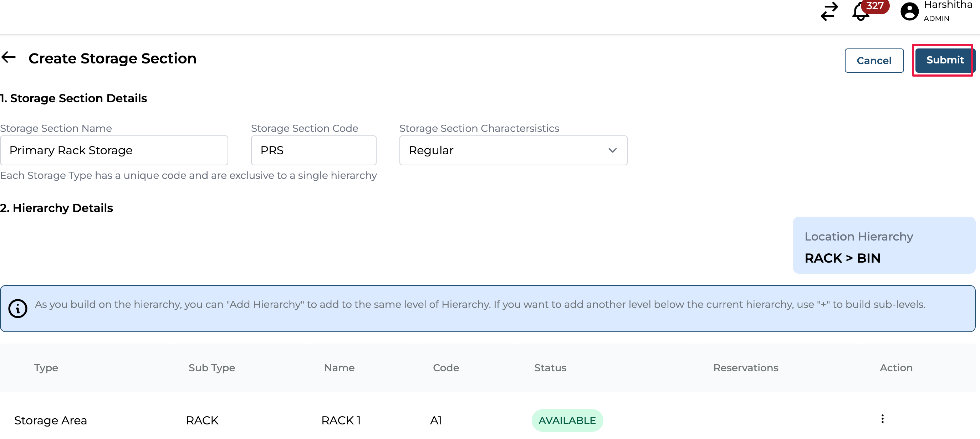Click the back arrow icon

tap(8, 58)
